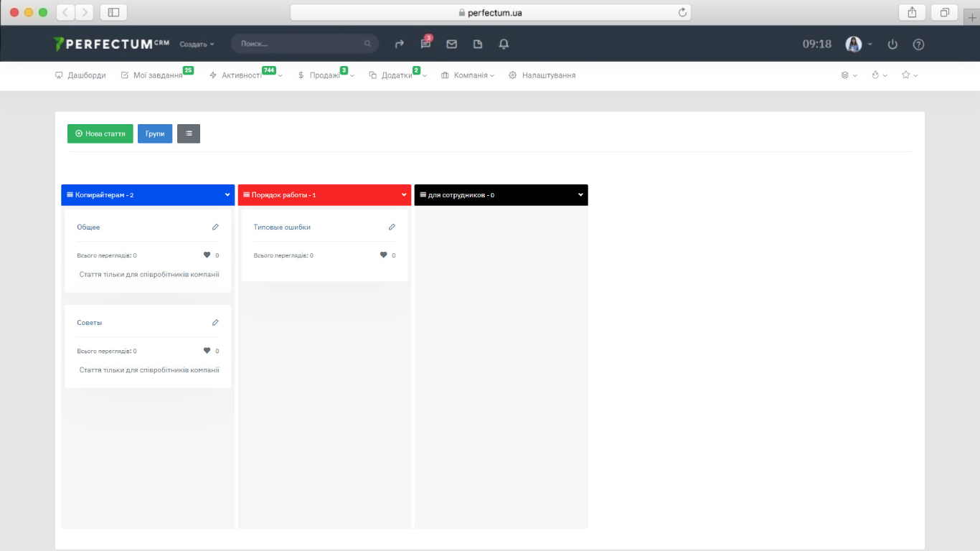
Task: Click the Нова стаття button
Action: tap(100, 133)
